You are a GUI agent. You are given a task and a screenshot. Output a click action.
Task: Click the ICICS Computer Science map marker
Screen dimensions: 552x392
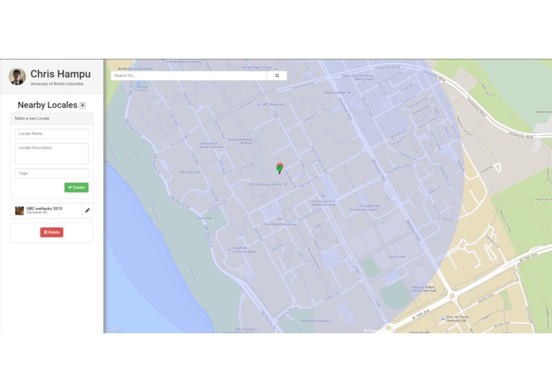(x=285, y=184)
